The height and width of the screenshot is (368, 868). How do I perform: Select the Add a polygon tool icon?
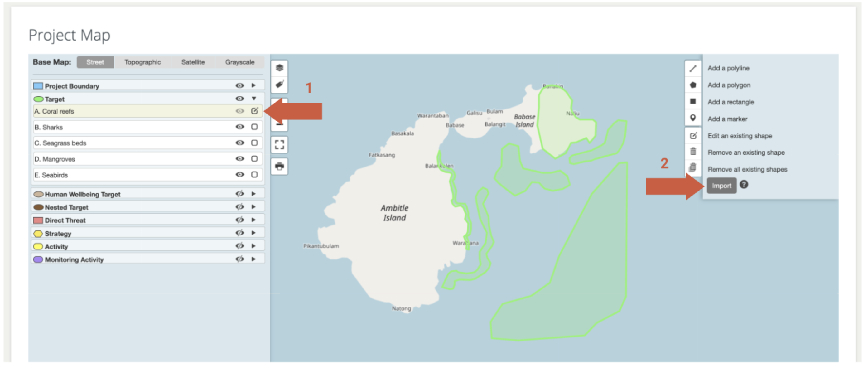[x=693, y=85]
